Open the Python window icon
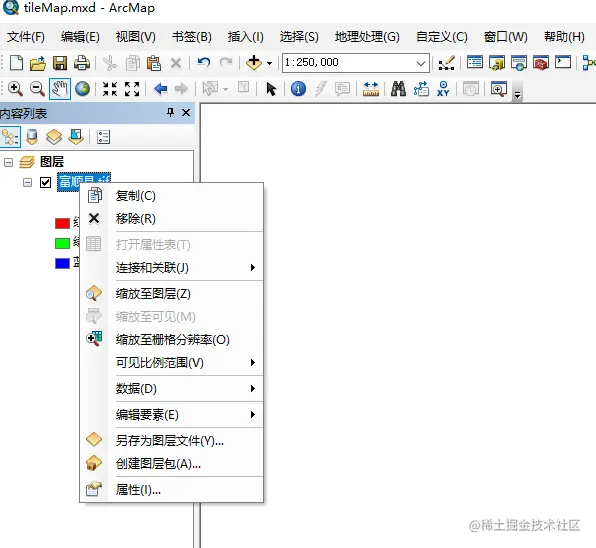The image size is (596, 548). 563,62
